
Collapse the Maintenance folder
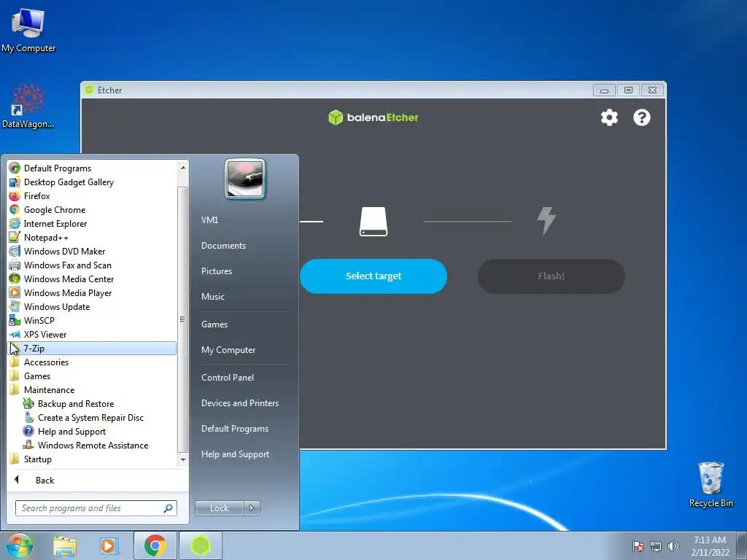[x=93, y=389]
